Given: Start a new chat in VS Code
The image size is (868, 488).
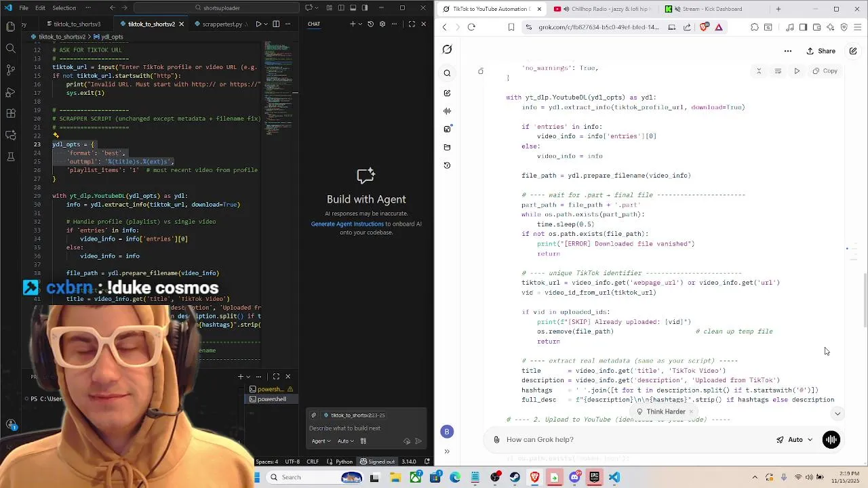Looking at the screenshot, I should tap(352, 24).
